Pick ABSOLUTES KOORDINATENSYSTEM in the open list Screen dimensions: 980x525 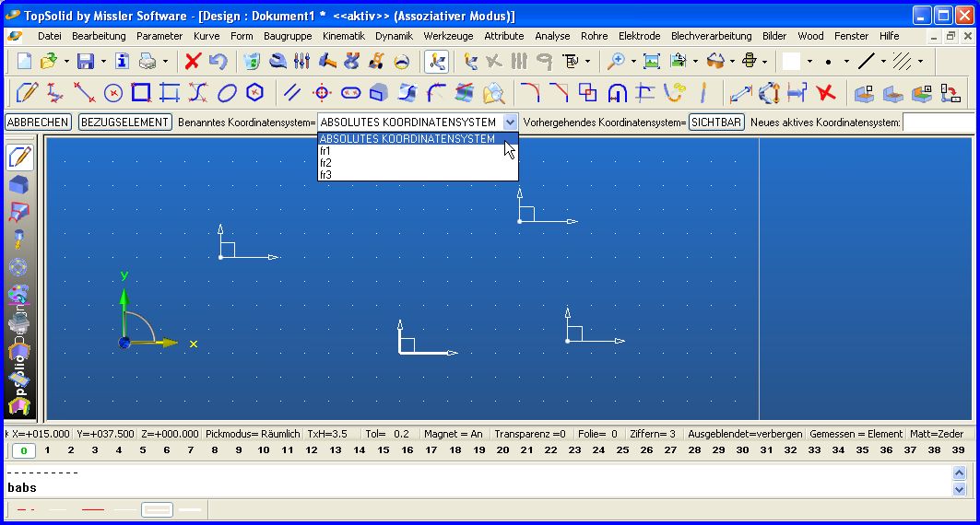coord(418,139)
